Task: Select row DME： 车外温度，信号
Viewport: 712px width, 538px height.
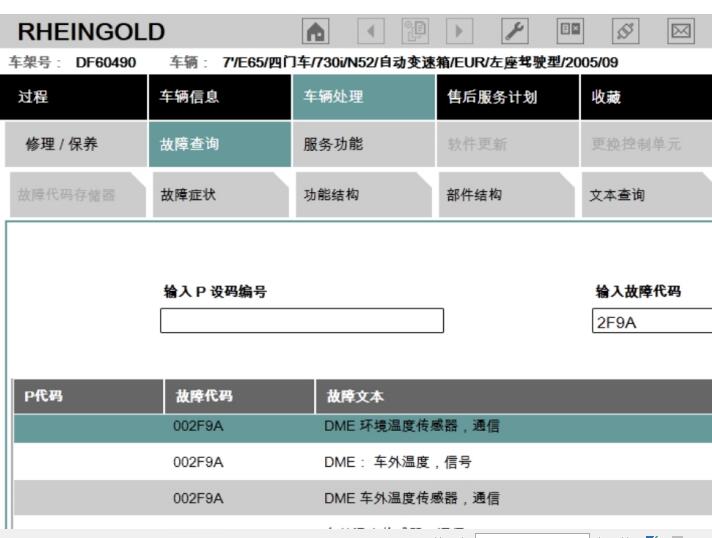Action: (363, 462)
